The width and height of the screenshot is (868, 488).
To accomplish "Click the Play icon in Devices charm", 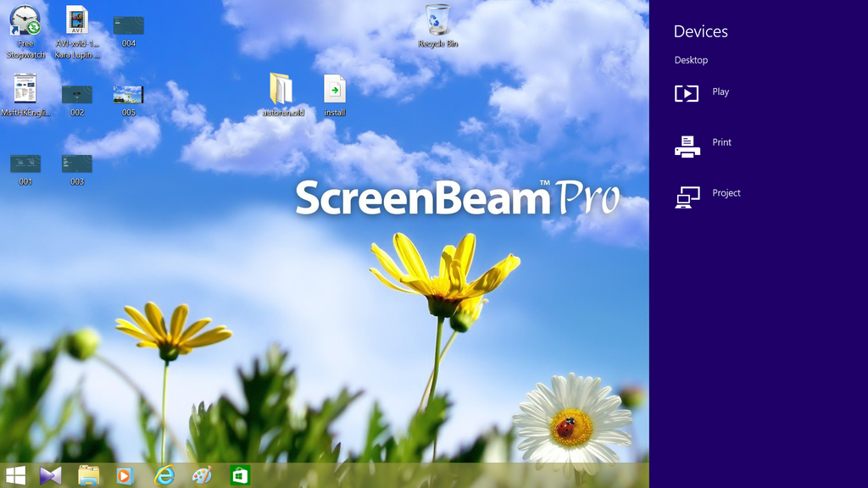I will (x=687, y=93).
